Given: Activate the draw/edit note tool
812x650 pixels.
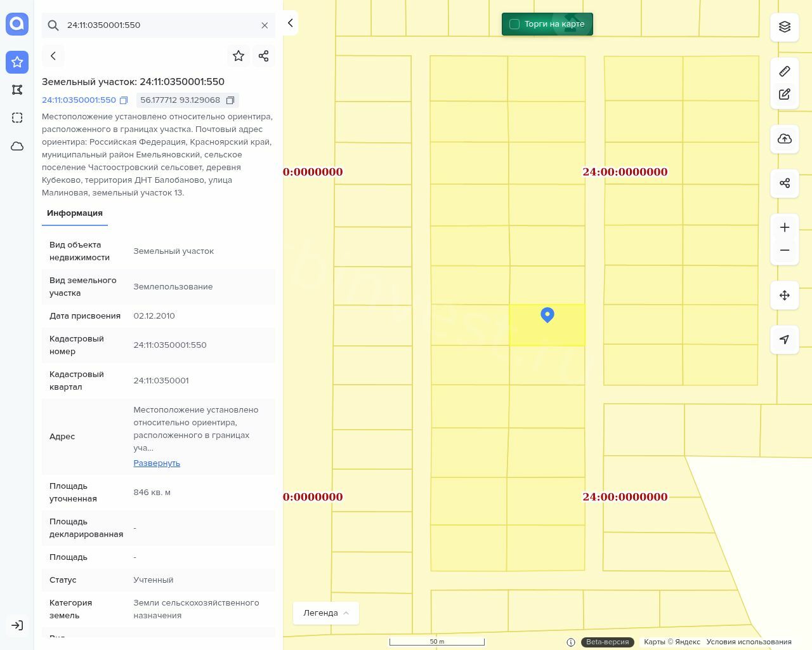Looking at the screenshot, I should (785, 95).
